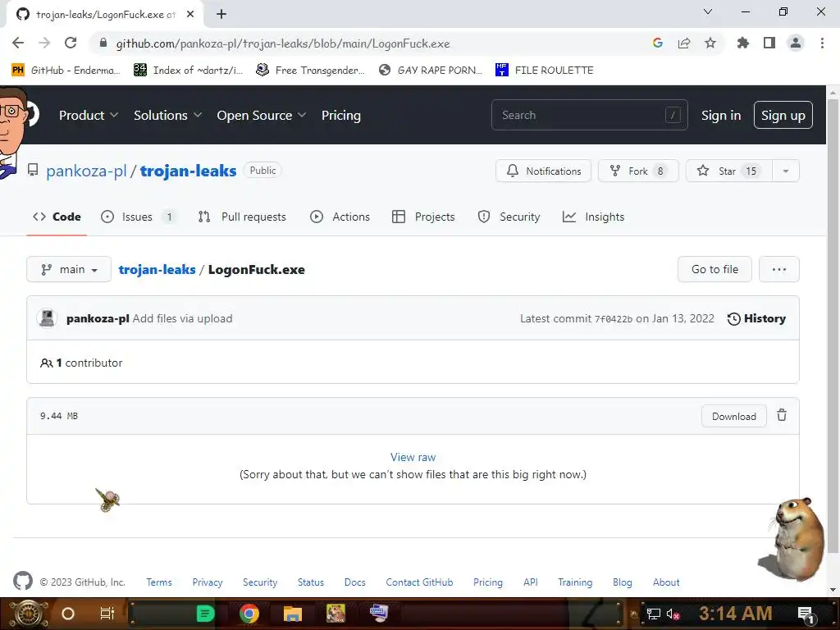Click the GitHub logo in the footer
840x630 pixels.
[x=22, y=581]
